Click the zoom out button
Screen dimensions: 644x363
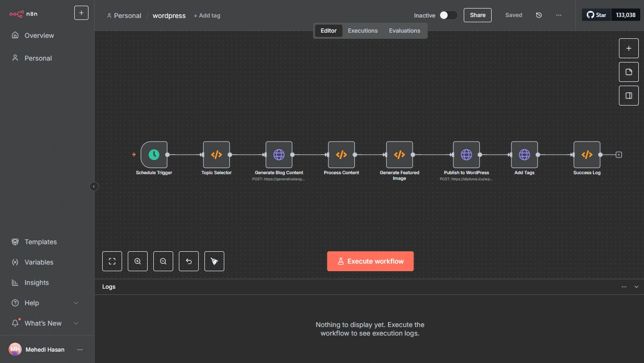tap(163, 261)
